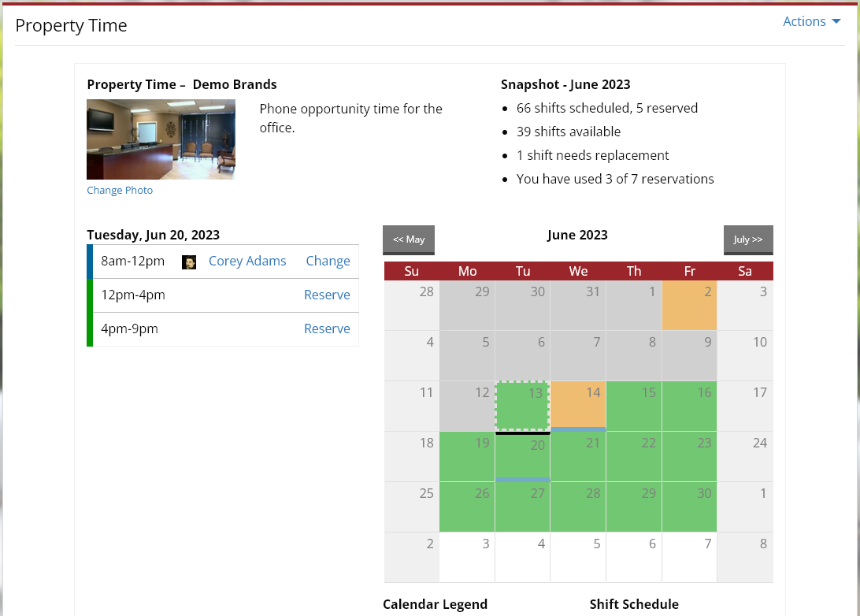
Task: Click the Corey Adams avatar icon
Action: click(x=189, y=261)
